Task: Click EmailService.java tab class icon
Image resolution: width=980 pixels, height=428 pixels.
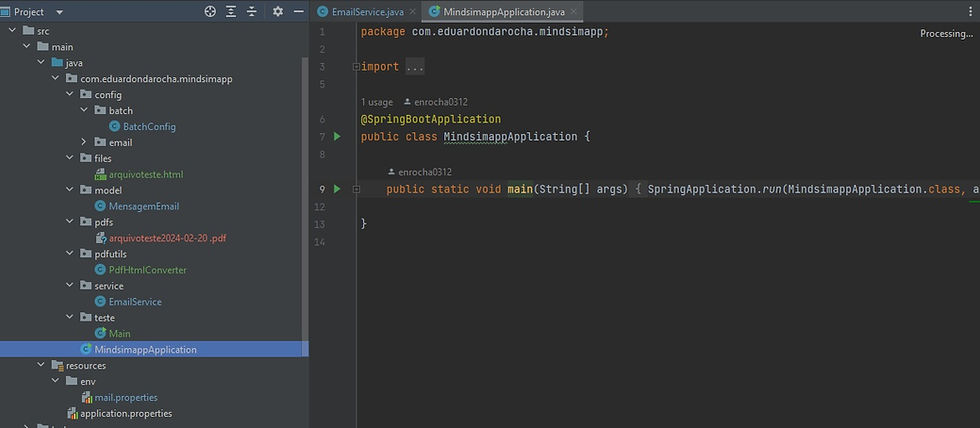Action: [x=322, y=12]
